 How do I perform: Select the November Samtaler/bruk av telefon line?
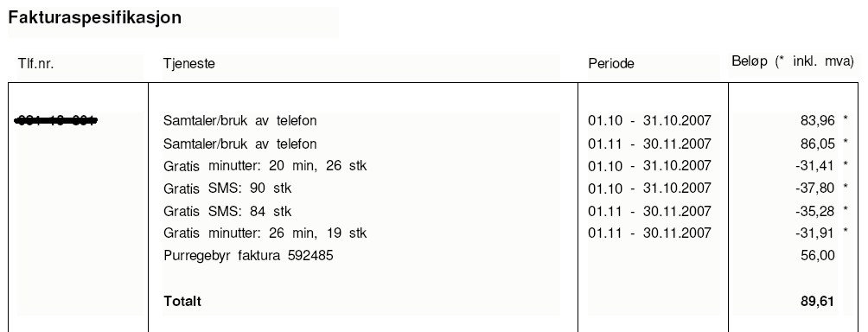[x=239, y=144]
